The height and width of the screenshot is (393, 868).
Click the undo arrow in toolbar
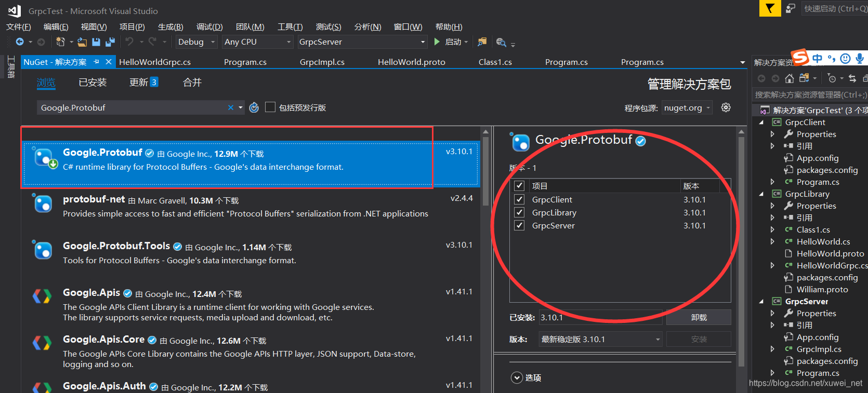coord(129,42)
